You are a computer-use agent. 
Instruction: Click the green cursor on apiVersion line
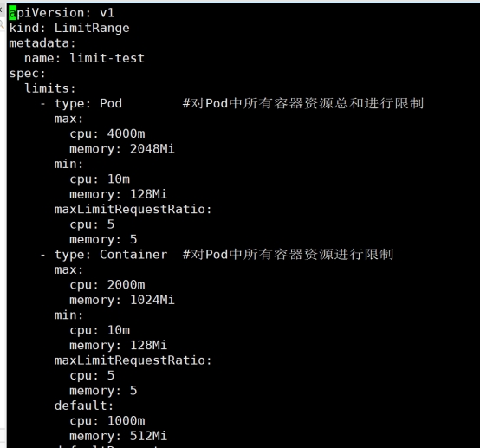tap(12, 13)
